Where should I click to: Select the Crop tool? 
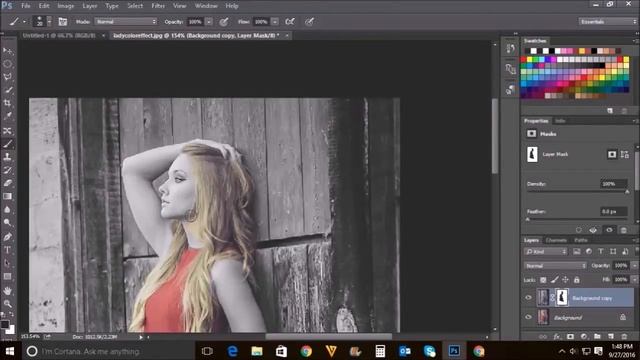(7, 103)
